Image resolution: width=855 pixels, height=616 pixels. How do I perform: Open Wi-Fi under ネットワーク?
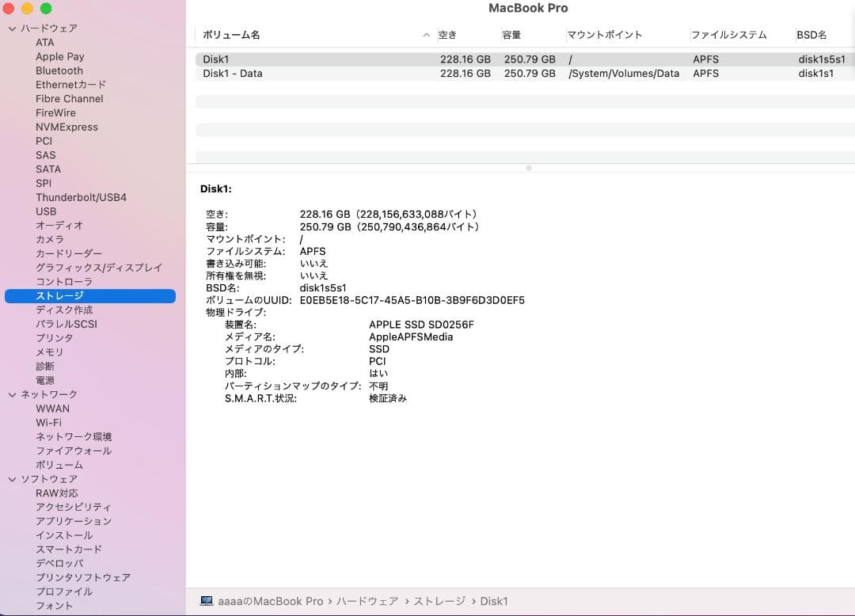(x=47, y=422)
